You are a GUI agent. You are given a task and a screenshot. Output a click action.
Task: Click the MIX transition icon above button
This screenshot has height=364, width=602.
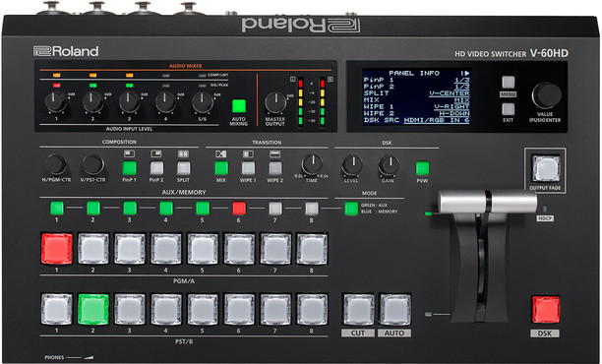point(220,154)
